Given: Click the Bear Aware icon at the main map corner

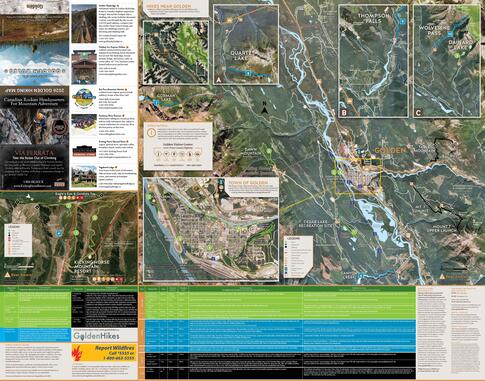Looking at the screenshot, I should (442, 276).
